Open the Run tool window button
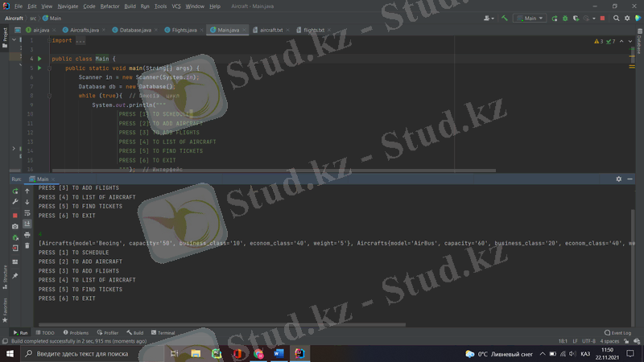Viewport: 644px width, 362px height. click(x=20, y=333)
